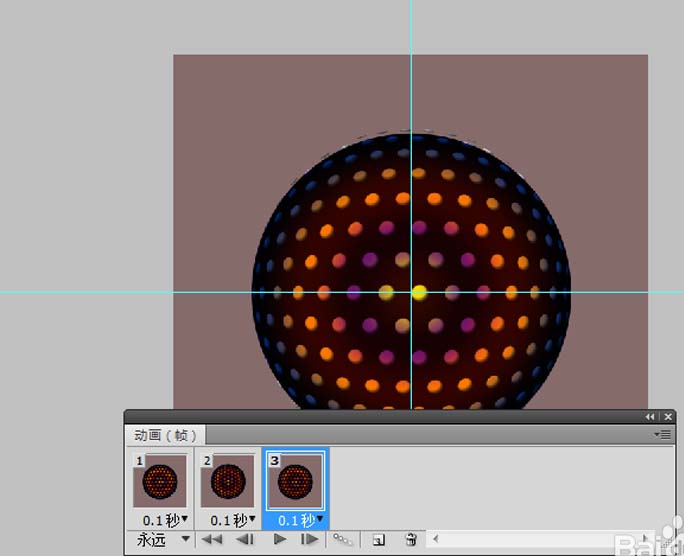Viewport: 684px width, 556px height.
Task: Go to next animation frame
Action: 310,539
